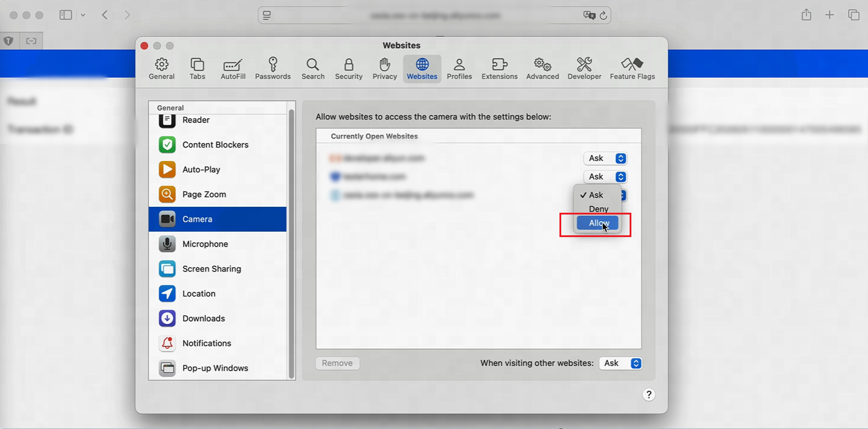Select Microphone in the sidebar
868x429 pixels.
tap(218, 244)
